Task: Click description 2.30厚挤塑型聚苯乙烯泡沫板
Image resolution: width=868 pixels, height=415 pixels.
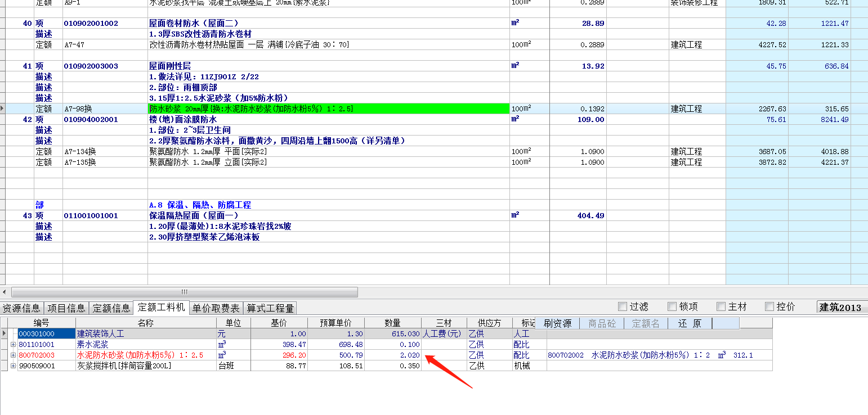Action: click(x=204, y=237)
